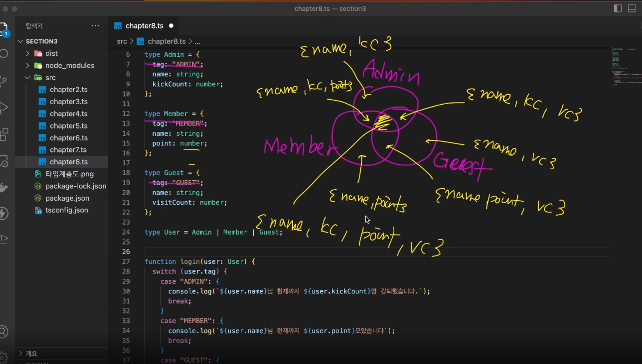Image resolution: width=642 pixels, height=364 pixels.
Task: Click 'switch (user.tag) {' line
Action: [x=190, y=271]
